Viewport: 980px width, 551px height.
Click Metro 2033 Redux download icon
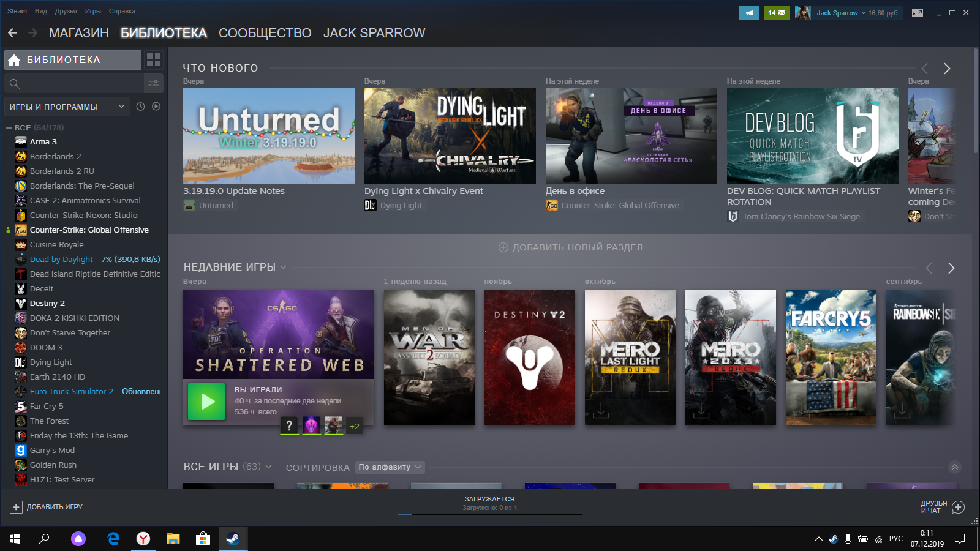(x=701, y=411)
